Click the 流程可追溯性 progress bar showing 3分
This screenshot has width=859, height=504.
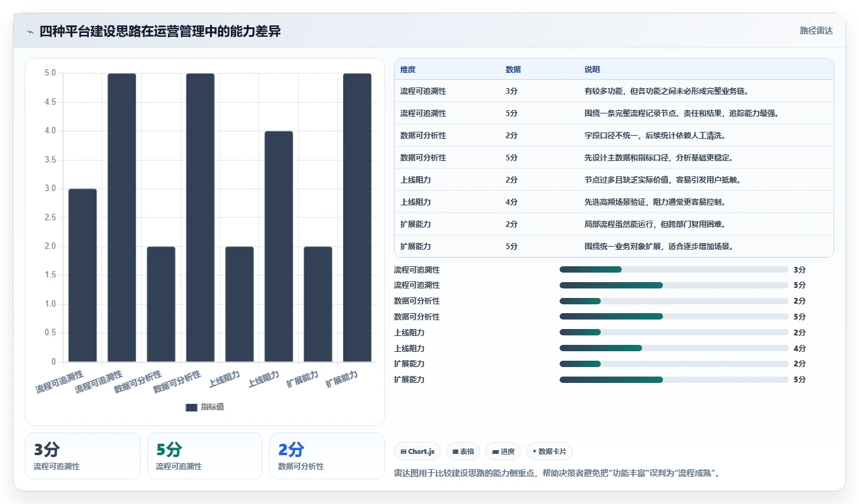pyautogui.click(x=674, y=270)
